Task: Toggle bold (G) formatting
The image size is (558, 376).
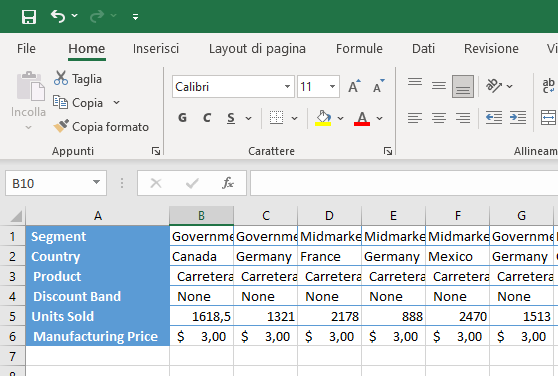Action: 182,118
